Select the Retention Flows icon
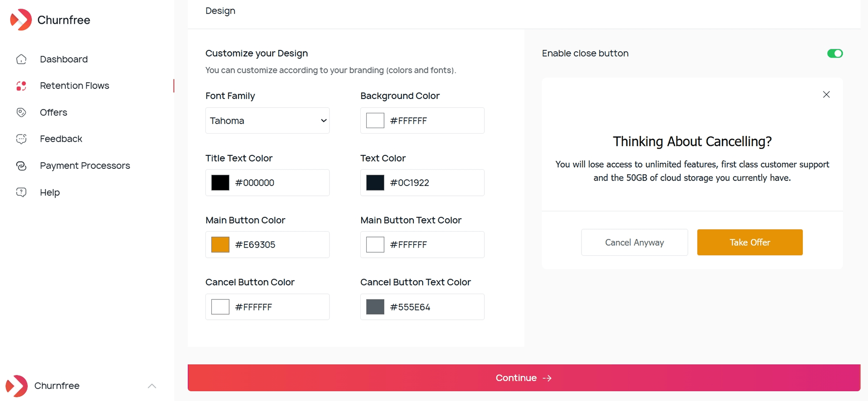This screenshot has width=868, height=401. tap(21, 86)
